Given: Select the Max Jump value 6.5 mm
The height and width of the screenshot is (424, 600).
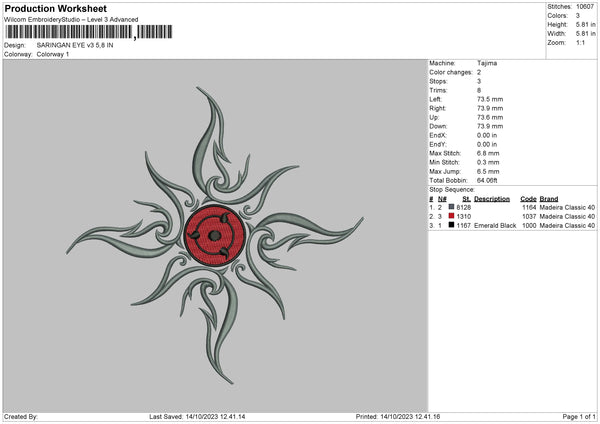Looking at the screenshot, I should pos(488,171).
